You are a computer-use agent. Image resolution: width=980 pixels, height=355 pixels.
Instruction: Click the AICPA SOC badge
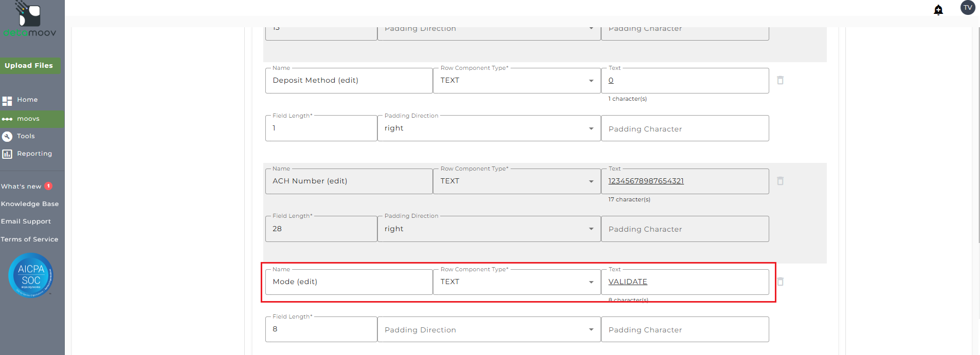[x=31, y=275]
